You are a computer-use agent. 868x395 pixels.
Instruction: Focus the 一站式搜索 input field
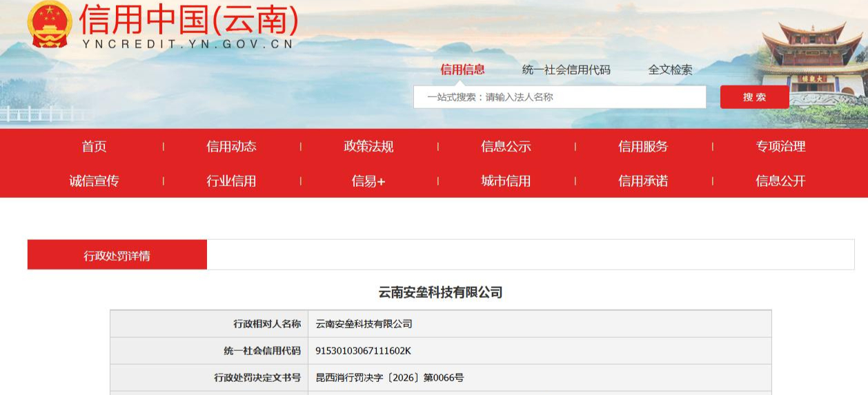coord(560,97)
